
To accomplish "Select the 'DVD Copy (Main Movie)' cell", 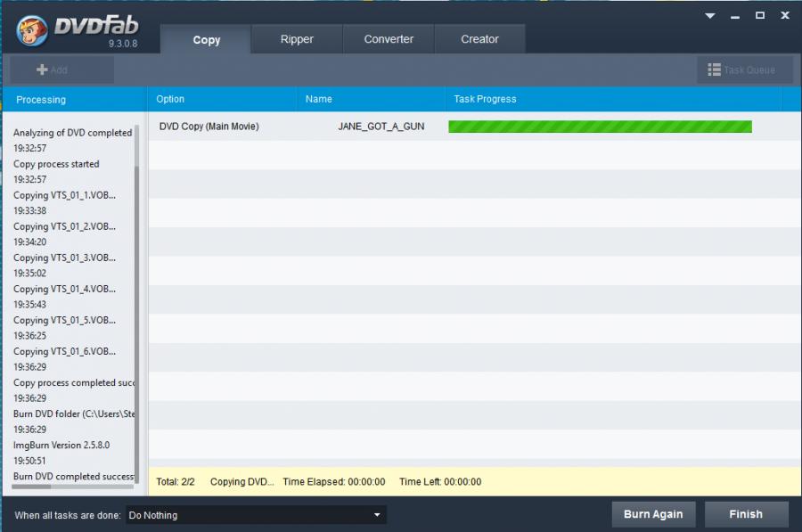I will (x=209, y=127).
